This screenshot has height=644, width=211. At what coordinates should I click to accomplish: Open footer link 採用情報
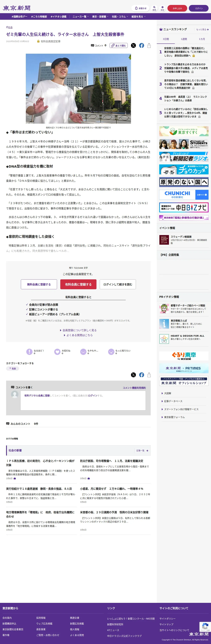(x=41, y=618)
